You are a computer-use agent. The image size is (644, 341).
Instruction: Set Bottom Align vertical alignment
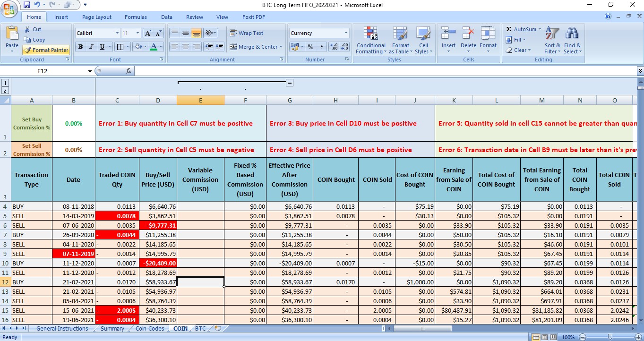197,33
